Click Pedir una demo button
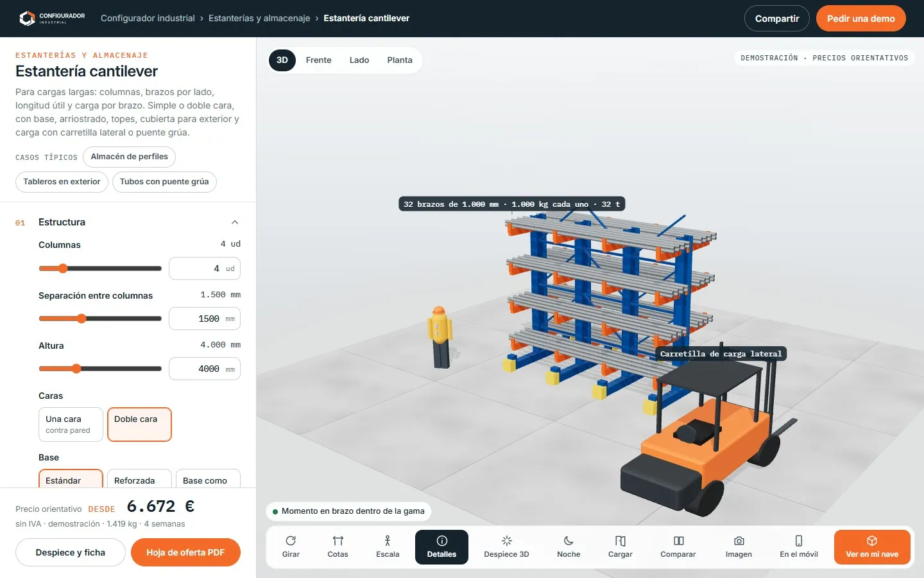The width and height of the screenshot is (924, 578). (861, 19)
